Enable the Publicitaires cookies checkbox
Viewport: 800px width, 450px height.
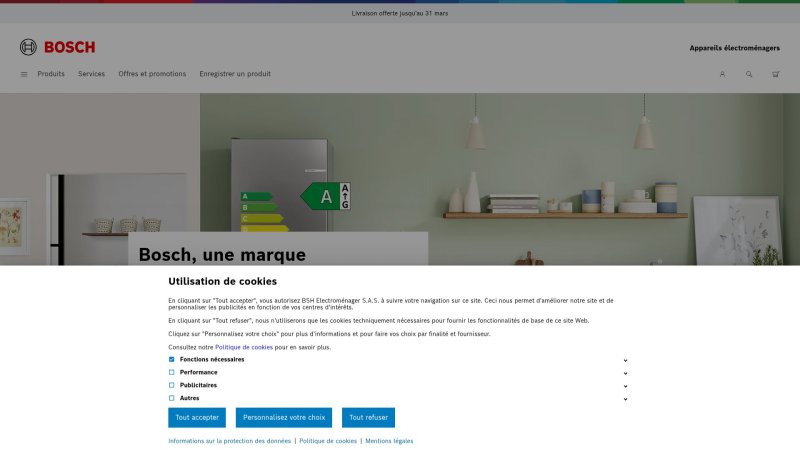pyautogui.click(x=171, y=385)
